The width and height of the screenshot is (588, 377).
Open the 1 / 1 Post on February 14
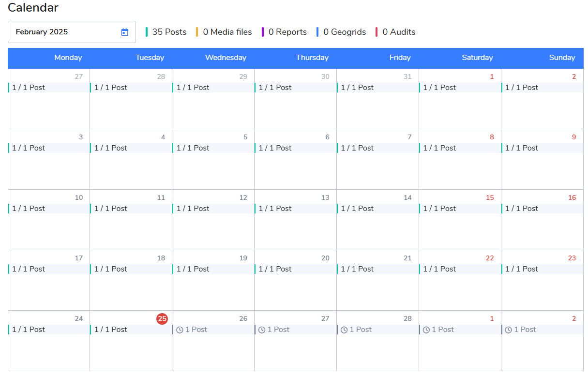pos(358,209)
